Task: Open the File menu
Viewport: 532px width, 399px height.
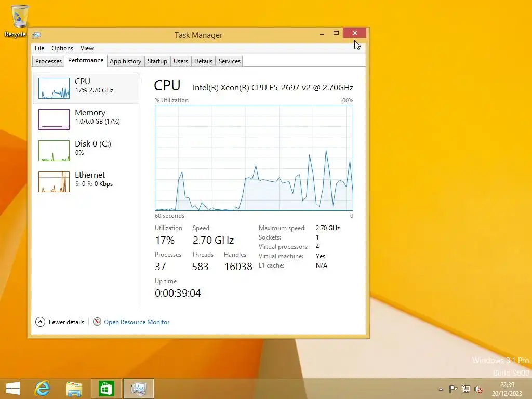Action: 39,48
